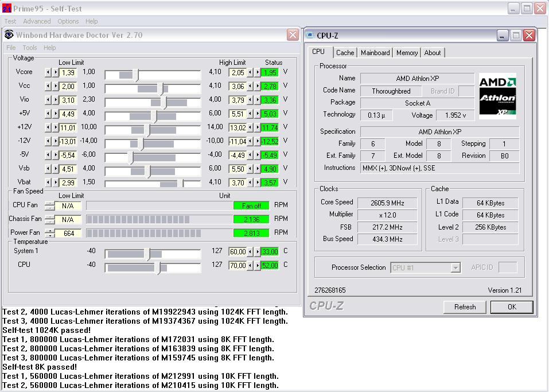Open the About tab in CPU-Z

(433, 53)
